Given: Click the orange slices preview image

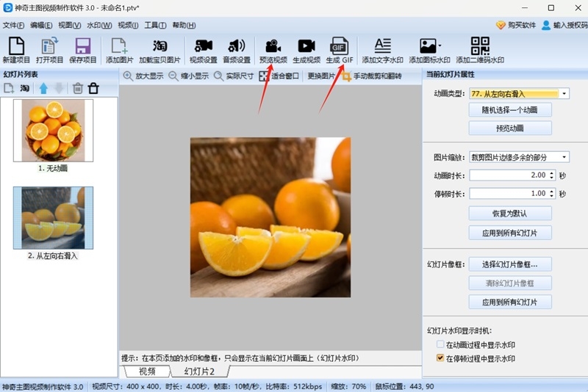Looking at the screenshot, I should coord(270,217).
